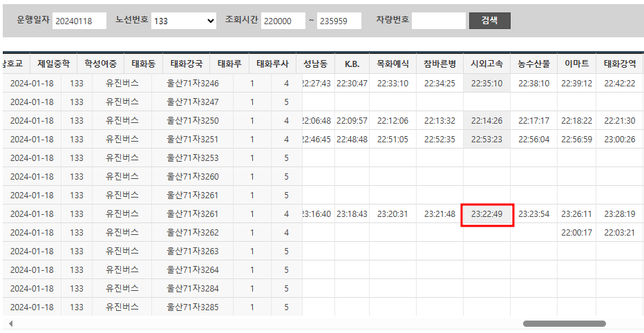Image resolution: width=644 pixels, height=333 pixels.
Task: Click the 농수산물 column header
Action: pyautogui.click(x=533, y=64)
